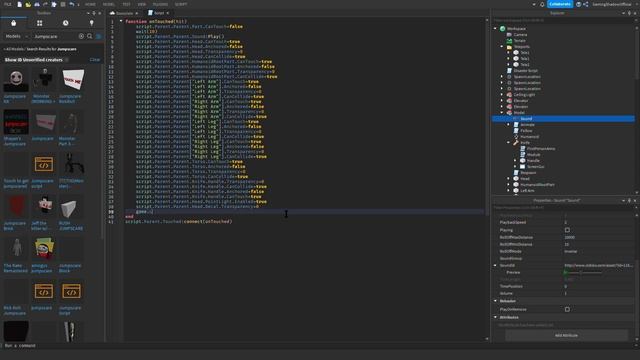This screenshot has height=360, width=640.
Task: Select Terrain in the Explorer tree
Action: [x=519, y=41]
